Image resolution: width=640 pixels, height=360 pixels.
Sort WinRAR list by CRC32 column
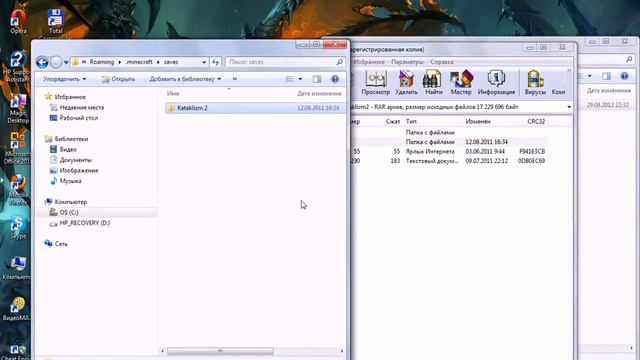536,122
